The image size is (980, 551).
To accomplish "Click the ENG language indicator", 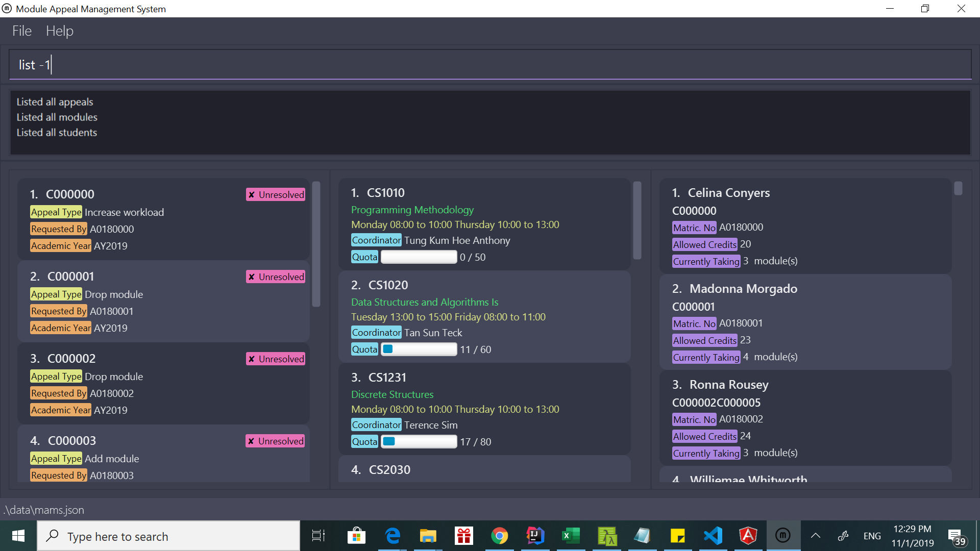I will tap(872, 536).
